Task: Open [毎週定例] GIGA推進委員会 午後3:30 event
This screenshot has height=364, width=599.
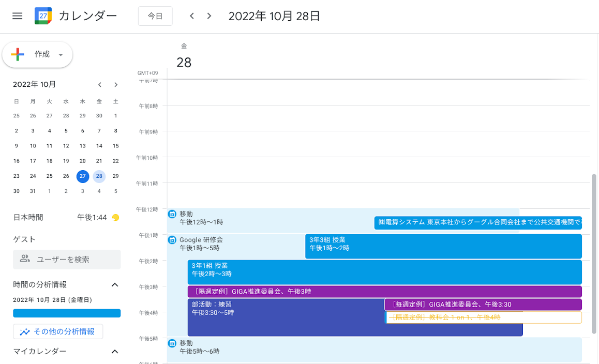Action: click(x=483, y=305)
